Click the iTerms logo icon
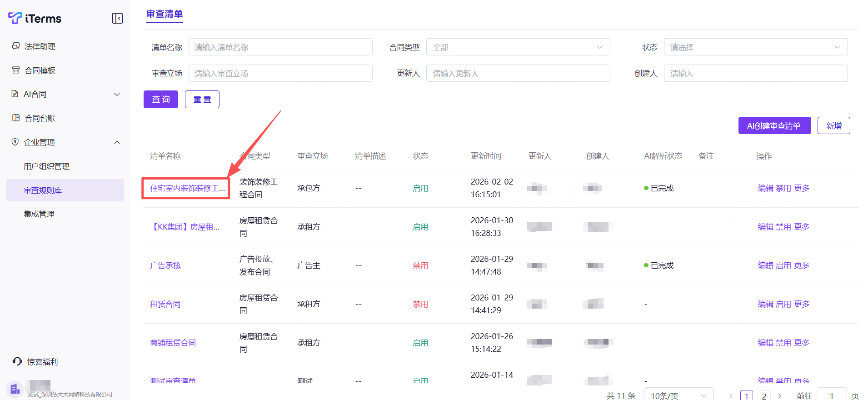 point(15,18)
